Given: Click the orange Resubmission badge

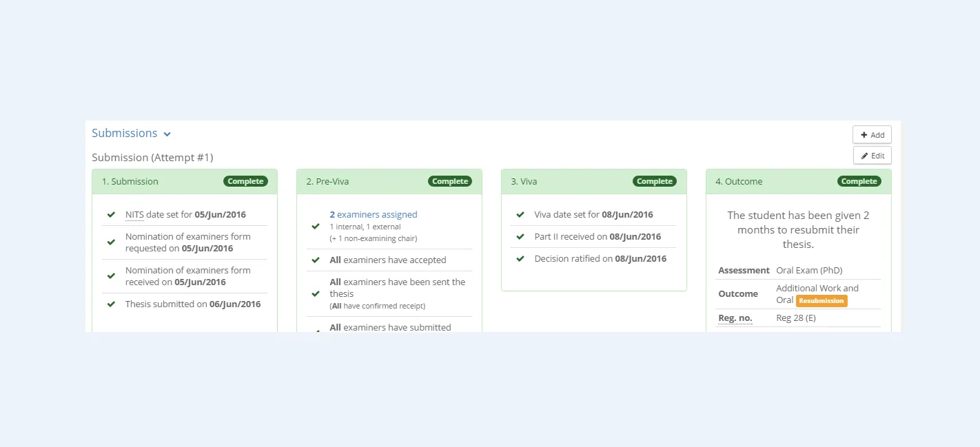Looking at the screenshot, I should (x=821, y=301).
